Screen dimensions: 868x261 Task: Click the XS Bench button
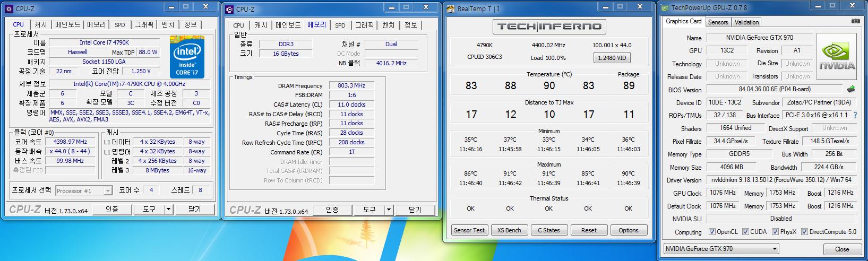[x=509, y=230]
